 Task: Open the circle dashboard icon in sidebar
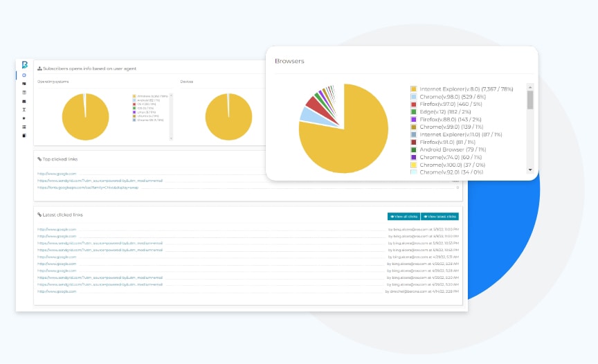point(24,75)
